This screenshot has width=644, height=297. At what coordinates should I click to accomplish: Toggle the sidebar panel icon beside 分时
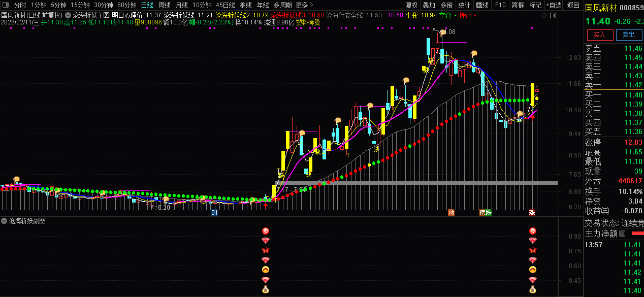7,5
